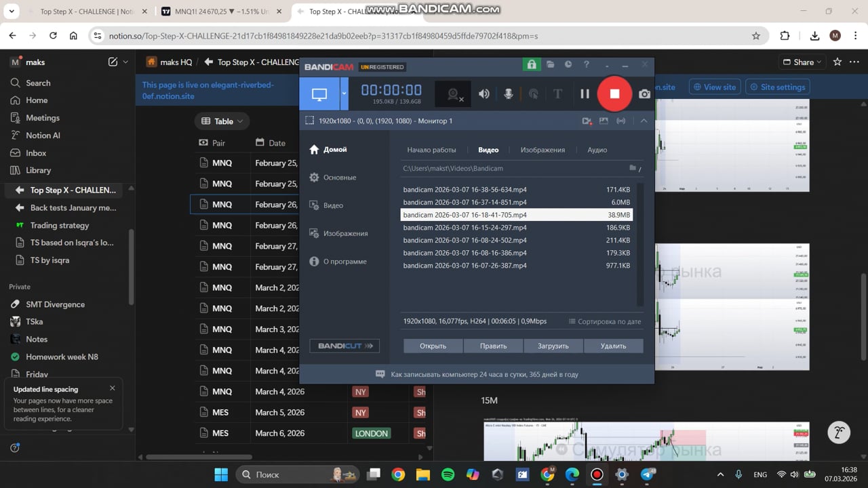This screenshot has width=868, height=488.
Task: Select the Bandicam screen recording mode monitor icon
Action: [319, 94]
